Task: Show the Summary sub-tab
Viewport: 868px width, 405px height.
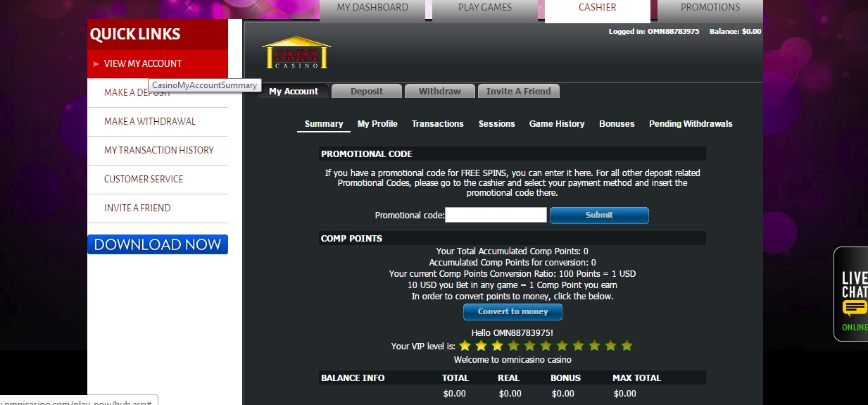Action: coord(324,124)
